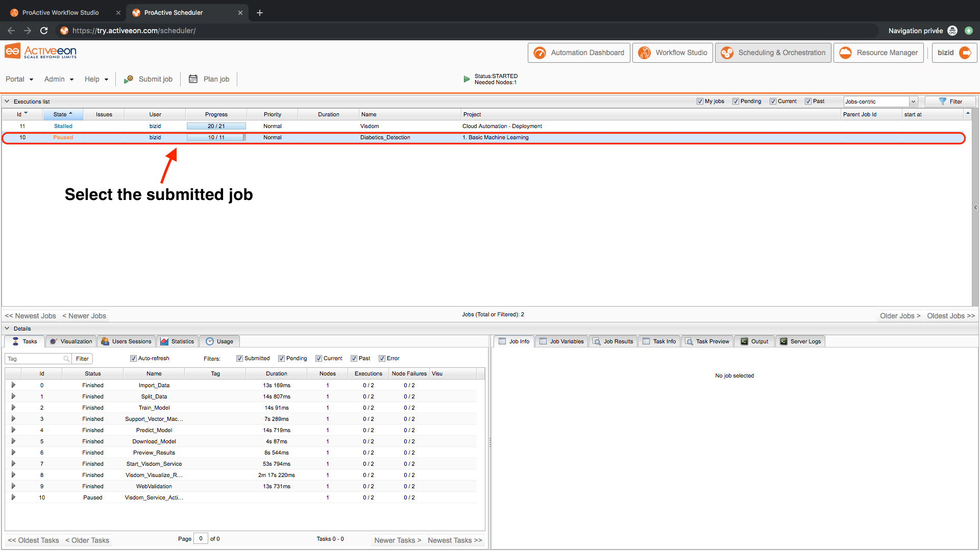Switch to the Job Info tab
Screen dimensions: 980x551
[x=514, y=341]
